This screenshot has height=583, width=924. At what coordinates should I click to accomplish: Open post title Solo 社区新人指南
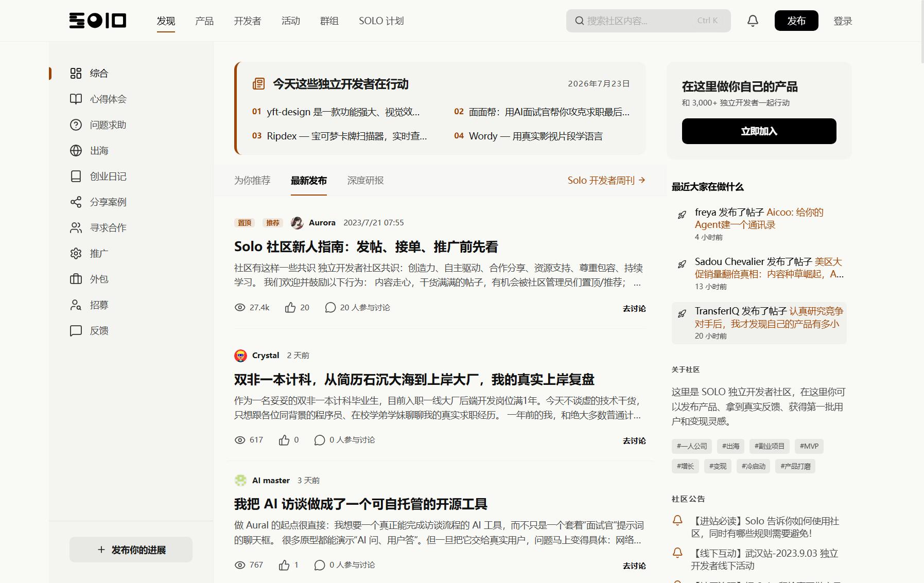pyautogui.click(x=366, y=247)
